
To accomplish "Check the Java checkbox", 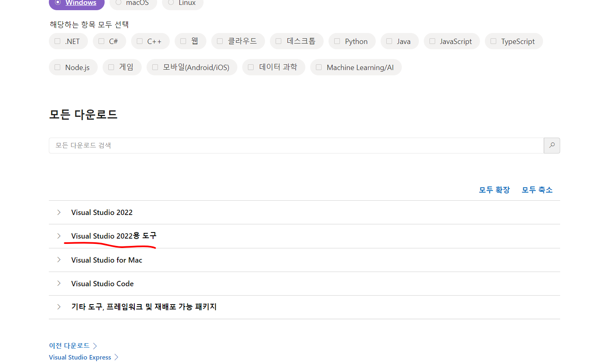I will pos(389,41).
